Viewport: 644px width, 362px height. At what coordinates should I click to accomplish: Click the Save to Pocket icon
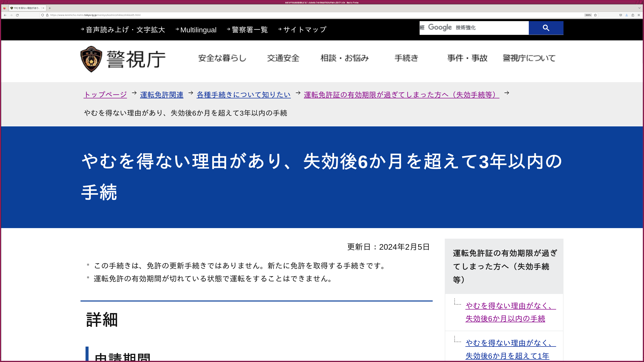click(x=621, y=15)
